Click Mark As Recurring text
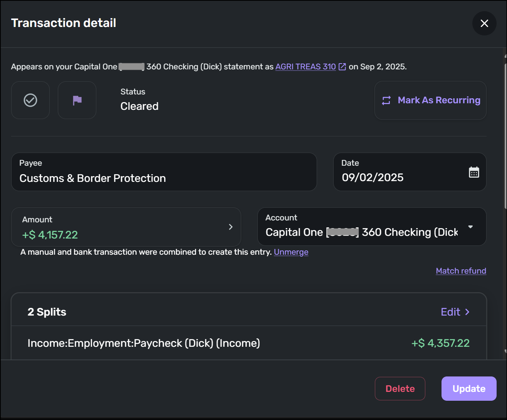The height and width of the screenshot is (420, 507). click(439, 100)
